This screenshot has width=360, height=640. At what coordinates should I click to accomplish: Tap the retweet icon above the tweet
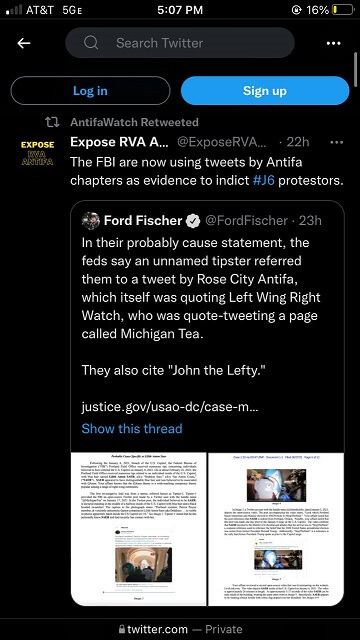[x=52, y=122]
